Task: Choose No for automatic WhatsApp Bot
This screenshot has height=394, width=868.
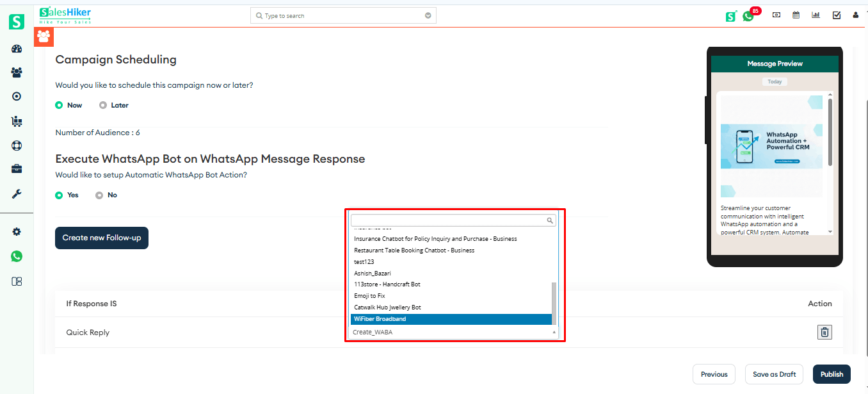Action: 99,195
